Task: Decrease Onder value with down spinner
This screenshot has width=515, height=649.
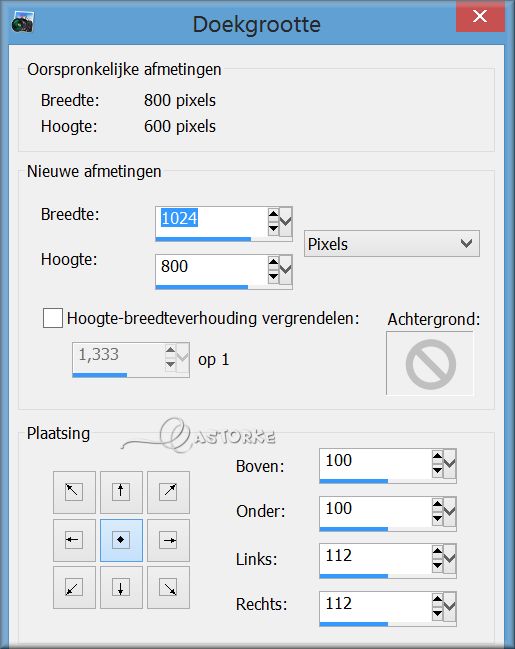Action: click(x=437, y=519)
